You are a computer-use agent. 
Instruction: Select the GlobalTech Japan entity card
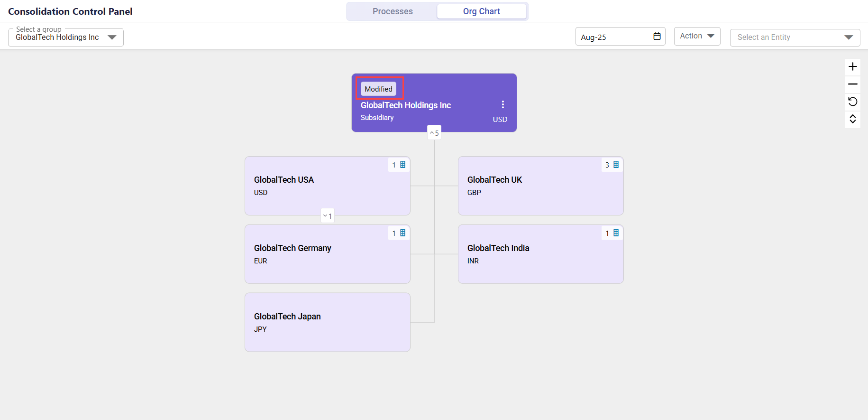tap(327, 322)
